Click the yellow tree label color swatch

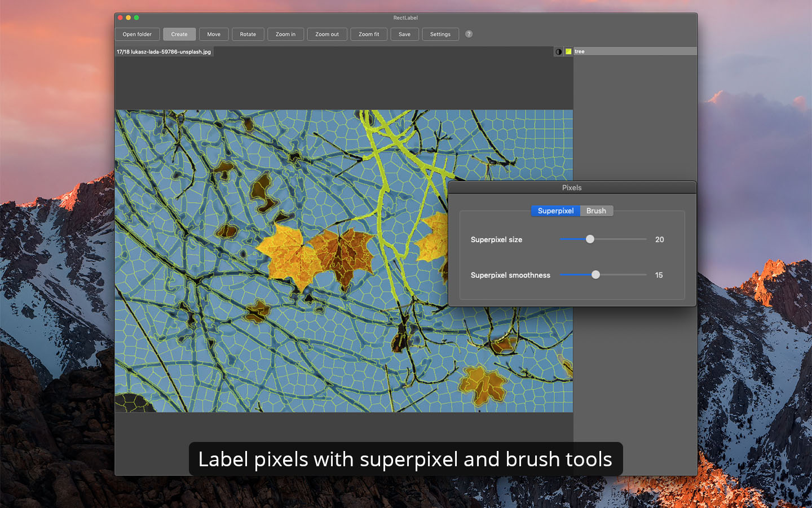pyautogui.click(x=568, y=51)
